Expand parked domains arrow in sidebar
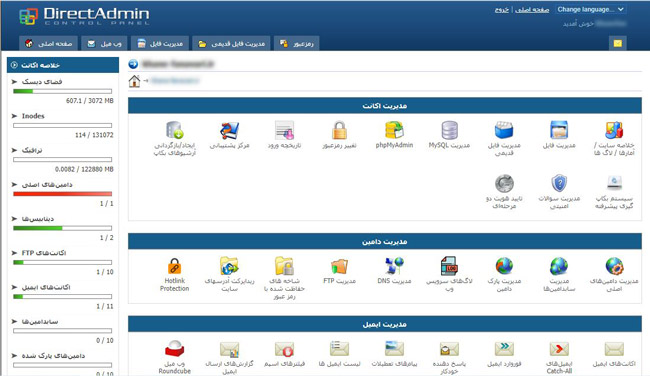This screenshot has height=376, width=650. click(15, 356)
